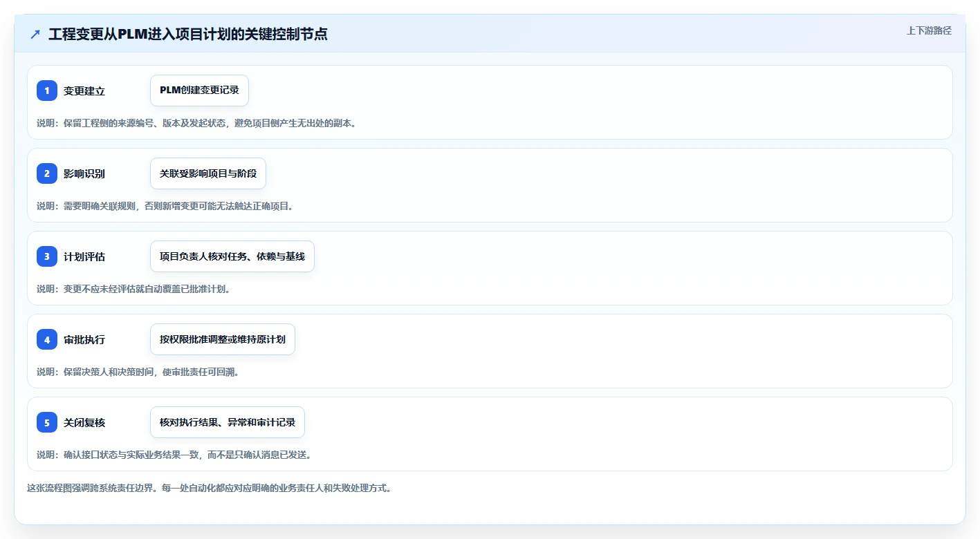Click the step number 1 badge
Screen dimensions: 980x539
pos(47,91)
